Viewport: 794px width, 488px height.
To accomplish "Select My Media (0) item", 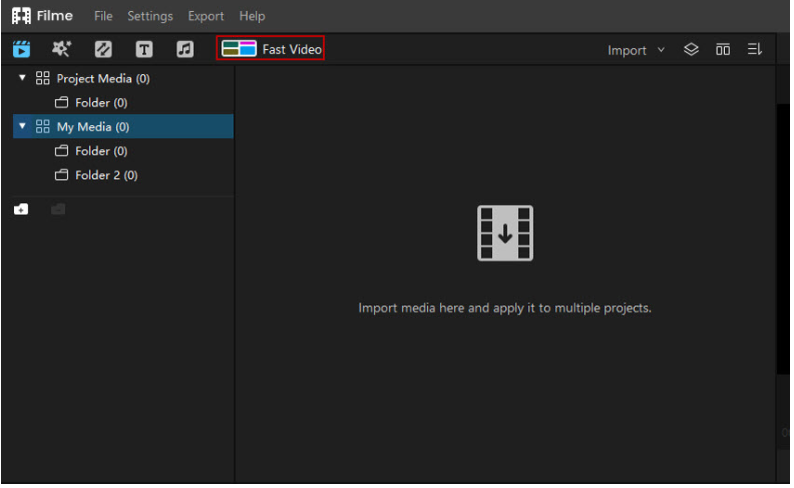I will tap(123, 127).
